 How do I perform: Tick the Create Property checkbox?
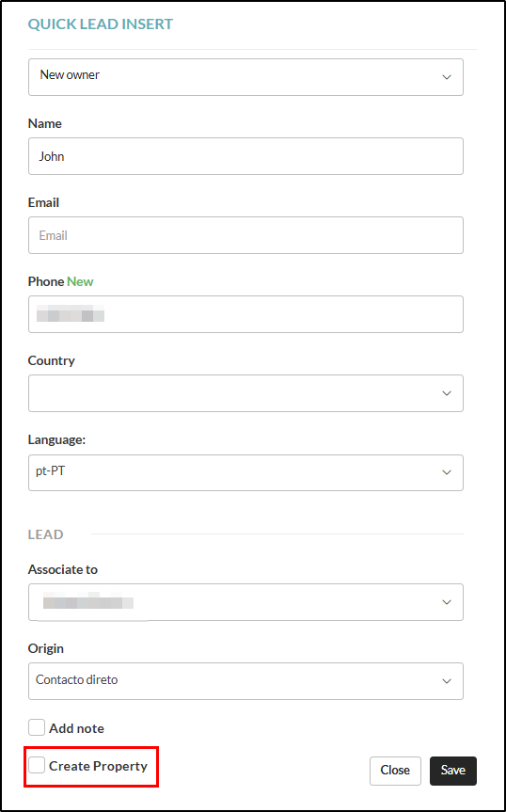[37, 765]
